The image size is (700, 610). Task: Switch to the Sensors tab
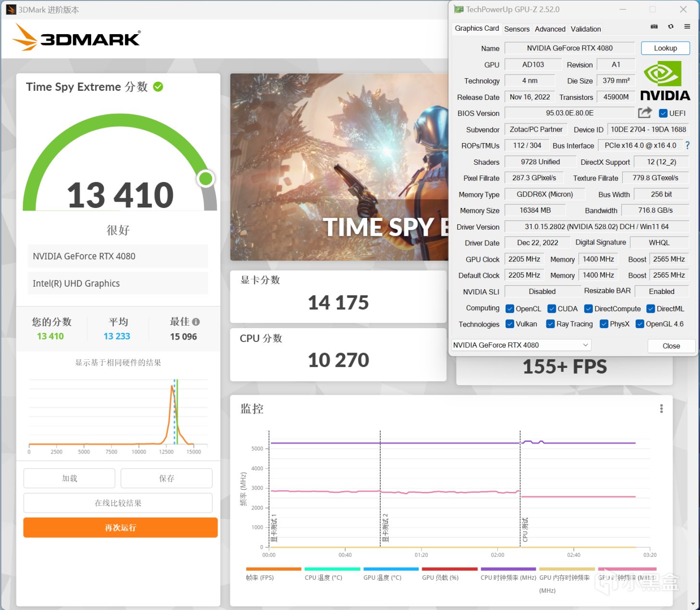(x=517, y=29)
